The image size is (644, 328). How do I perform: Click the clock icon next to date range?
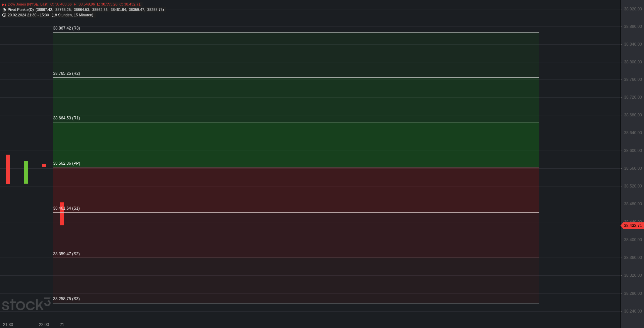pyautogui.click(x=4, y=15)
